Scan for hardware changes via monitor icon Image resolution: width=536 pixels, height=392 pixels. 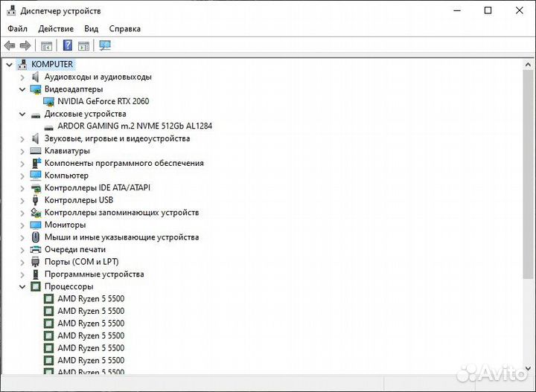pos(105,45)
